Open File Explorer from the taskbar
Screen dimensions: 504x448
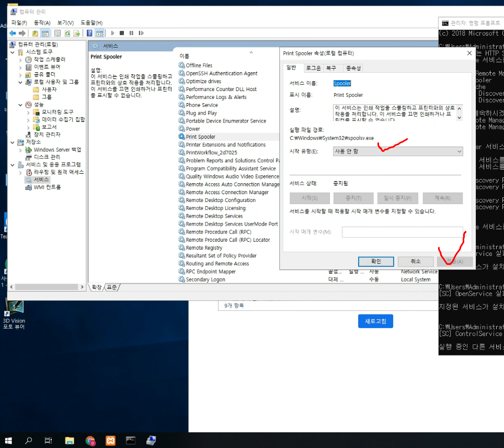[70, 440]
